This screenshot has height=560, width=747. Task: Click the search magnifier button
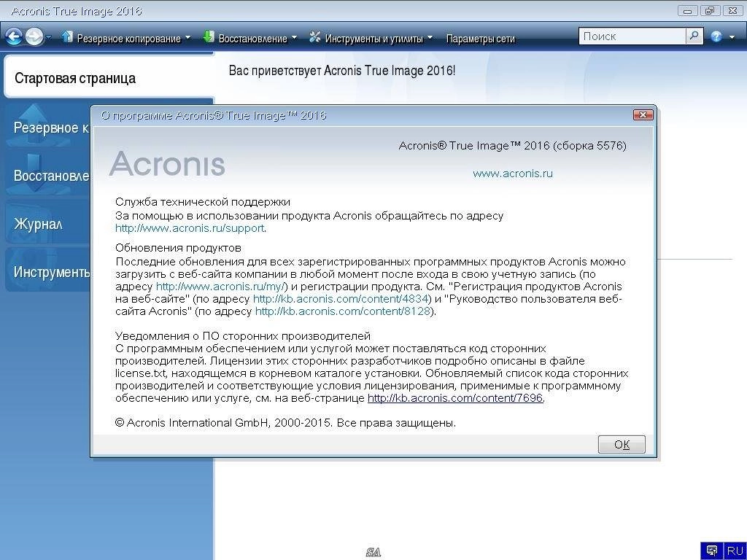point(694,36)
